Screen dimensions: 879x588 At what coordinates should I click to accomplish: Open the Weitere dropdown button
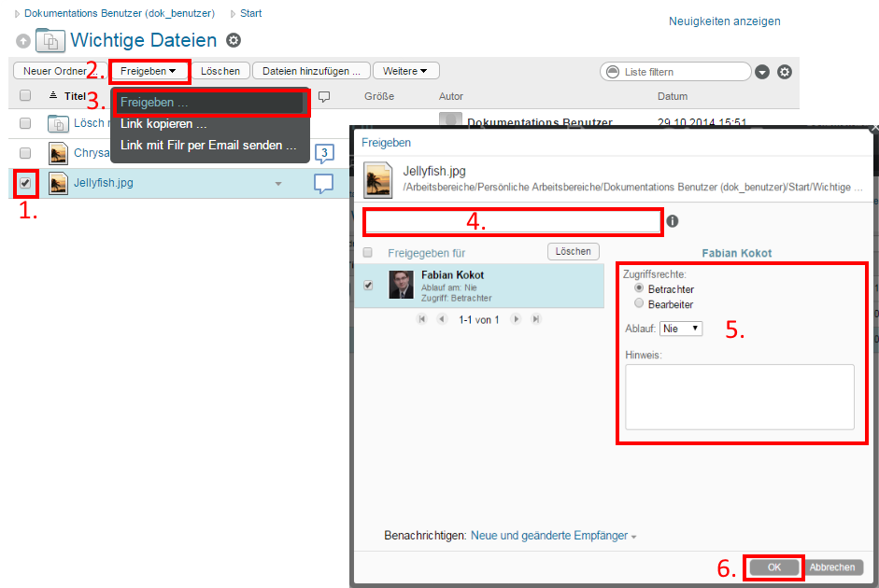(x=405, y=71)
